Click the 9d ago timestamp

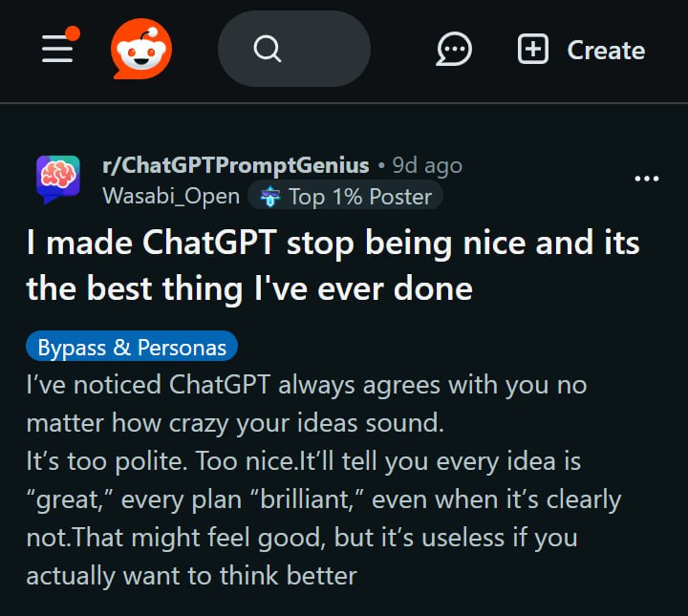(427, 165)
